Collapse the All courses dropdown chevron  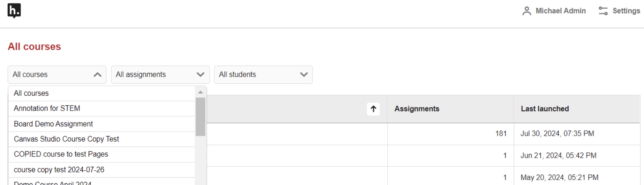[x=98, y=75]
